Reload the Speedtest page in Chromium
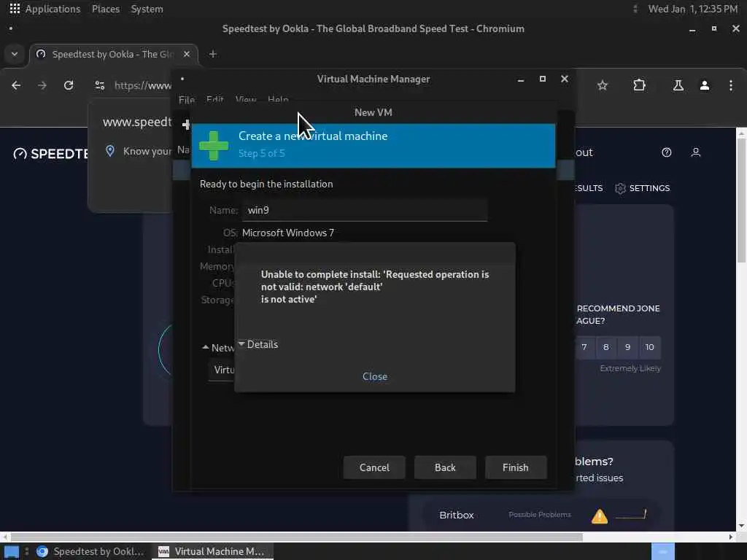The width and height of the screenshot is (747, 560). point(69,85)
